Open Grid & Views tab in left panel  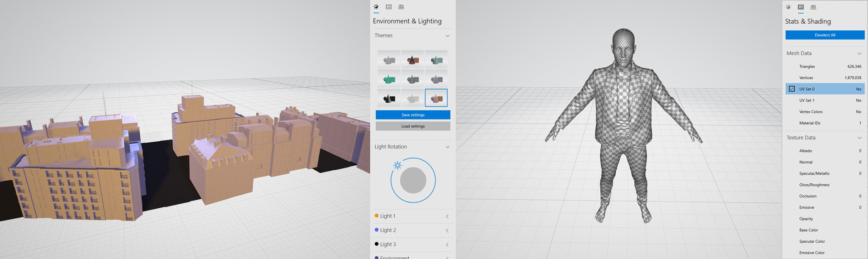(401, 7)
